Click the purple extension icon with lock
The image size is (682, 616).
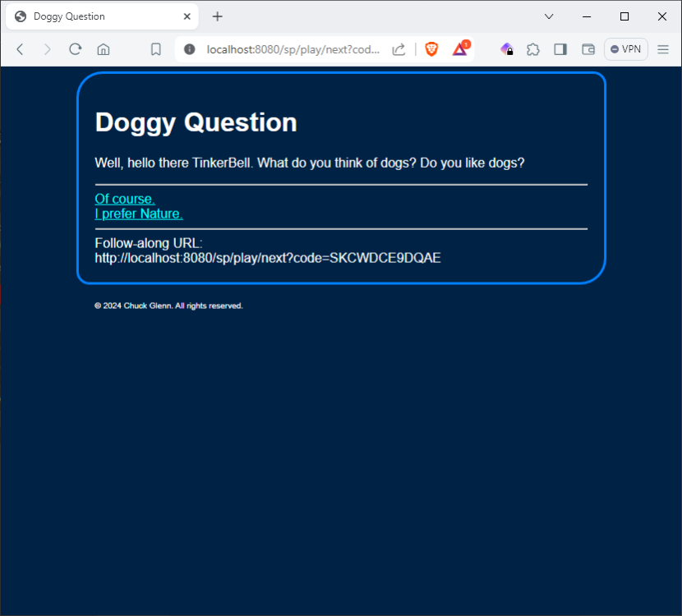tap(507, 49)
